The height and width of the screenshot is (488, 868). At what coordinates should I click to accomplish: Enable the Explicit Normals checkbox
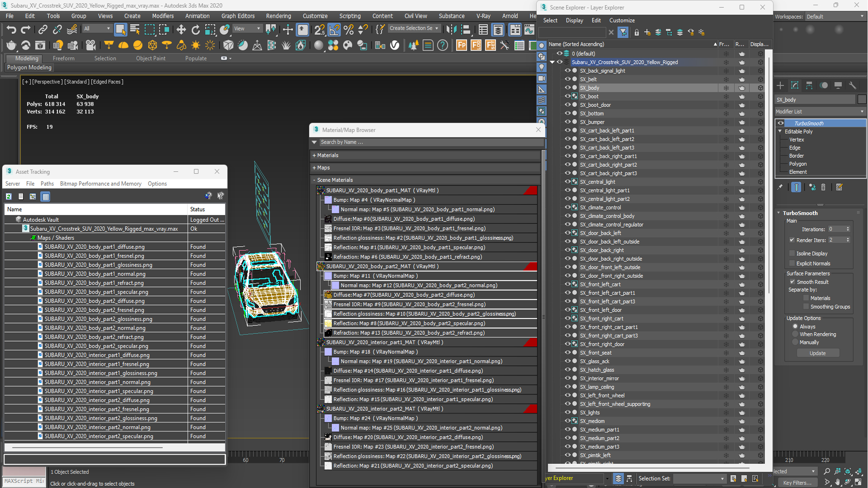point(792,263)
